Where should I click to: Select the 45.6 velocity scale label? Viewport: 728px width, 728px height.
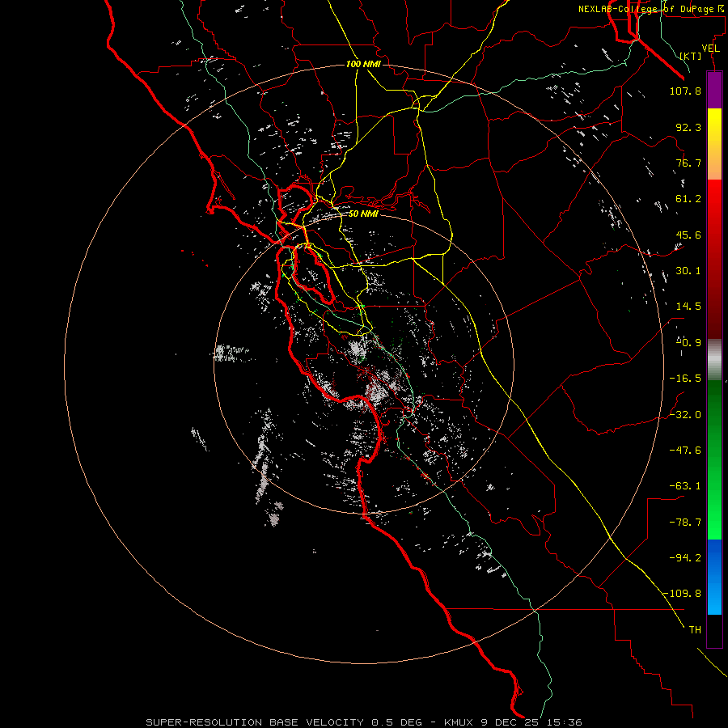coord(688,235)
